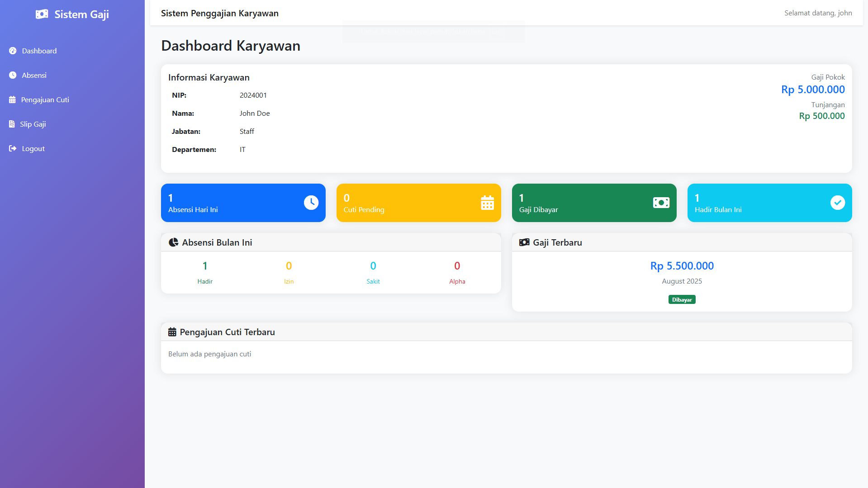
Task: Click the Selamat datang, john greeting
Action: pos(818,13)
